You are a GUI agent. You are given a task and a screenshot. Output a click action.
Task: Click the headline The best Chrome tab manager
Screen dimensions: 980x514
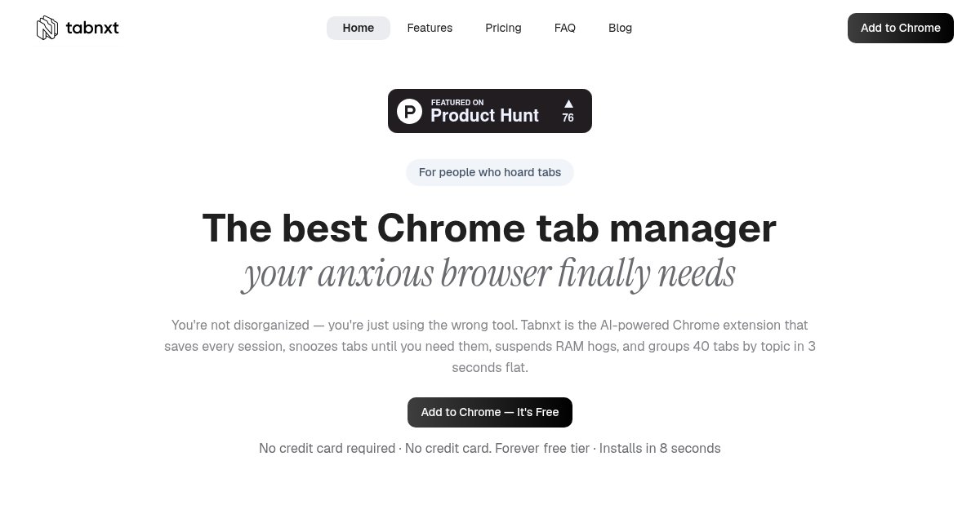[489, 228]
